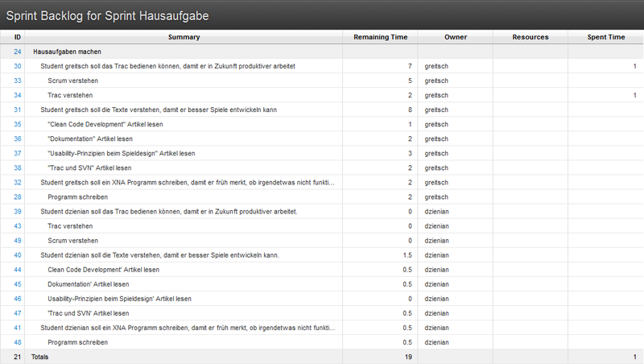Sort by the Summary column header
Viewport: 644px width, 364px height.
[184, 37]
